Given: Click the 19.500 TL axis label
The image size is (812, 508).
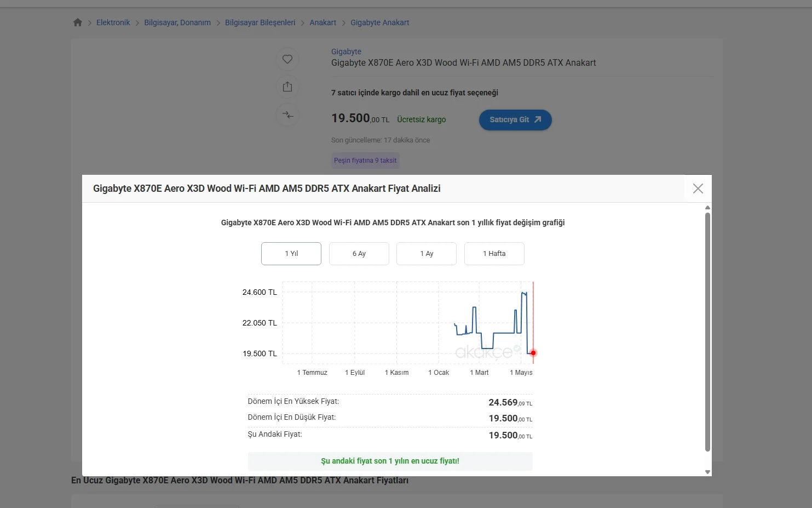Looking at the screenshot, I should pos(260,353).
